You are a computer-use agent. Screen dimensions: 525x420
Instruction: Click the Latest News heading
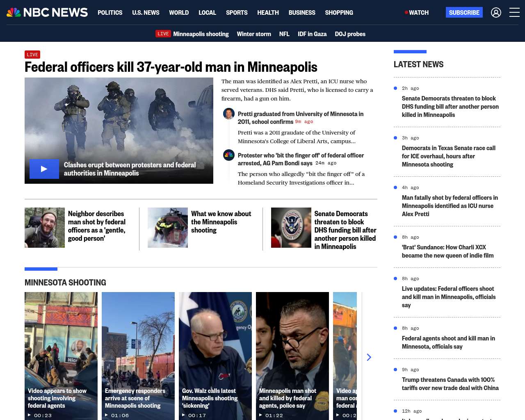coord(418,64)
